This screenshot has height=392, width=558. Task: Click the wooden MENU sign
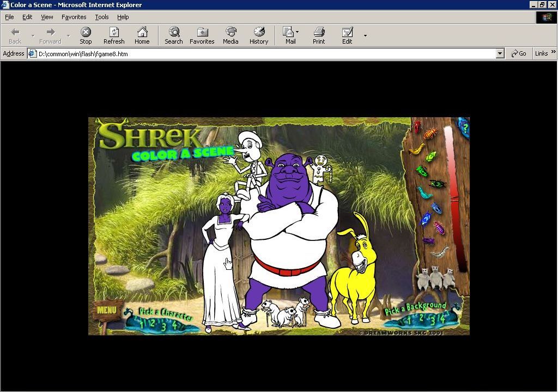pyautogui.click(x=107, y=311)
